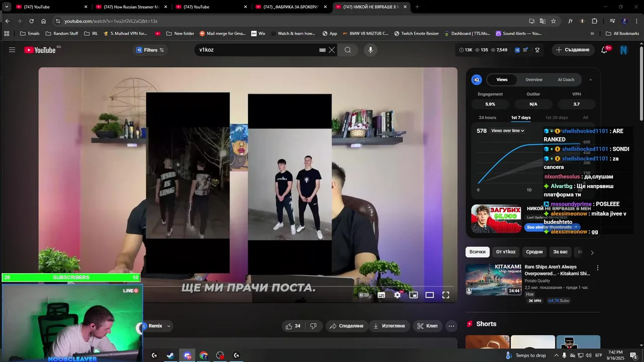Show more bookmarks with double chevron
Viewport: 644px width, 362px height.
tap(592, 34)
